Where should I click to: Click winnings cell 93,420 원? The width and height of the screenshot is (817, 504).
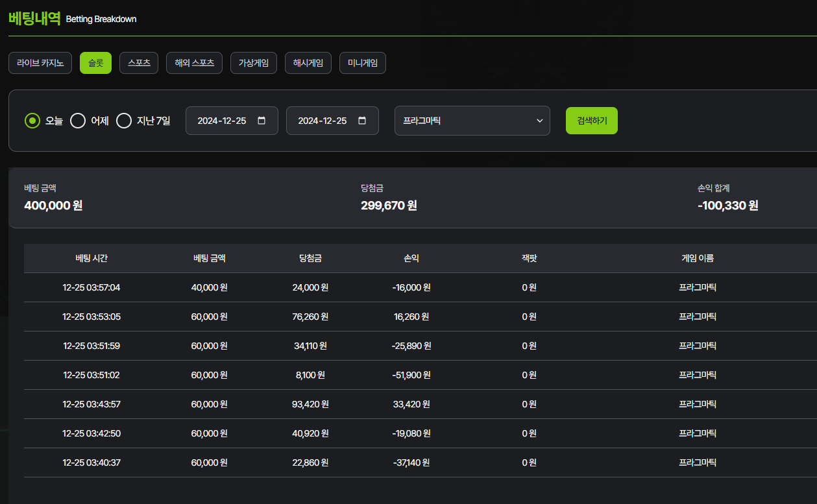point(310,404)
